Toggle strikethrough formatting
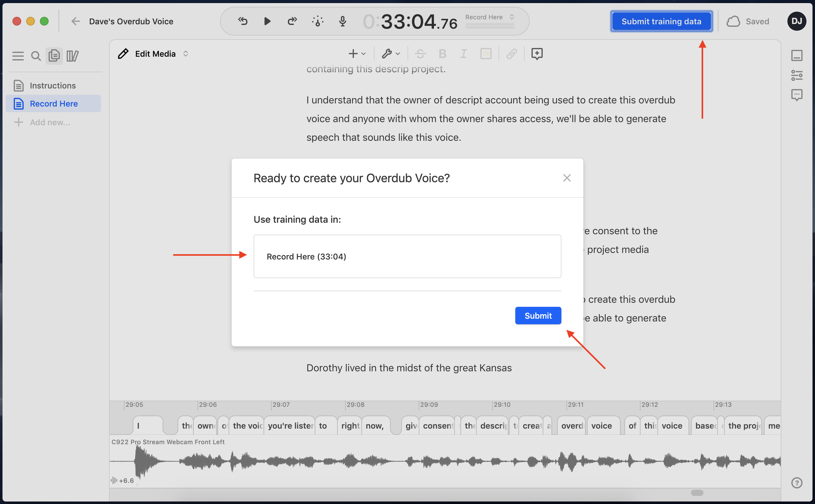 click(420, 54)
